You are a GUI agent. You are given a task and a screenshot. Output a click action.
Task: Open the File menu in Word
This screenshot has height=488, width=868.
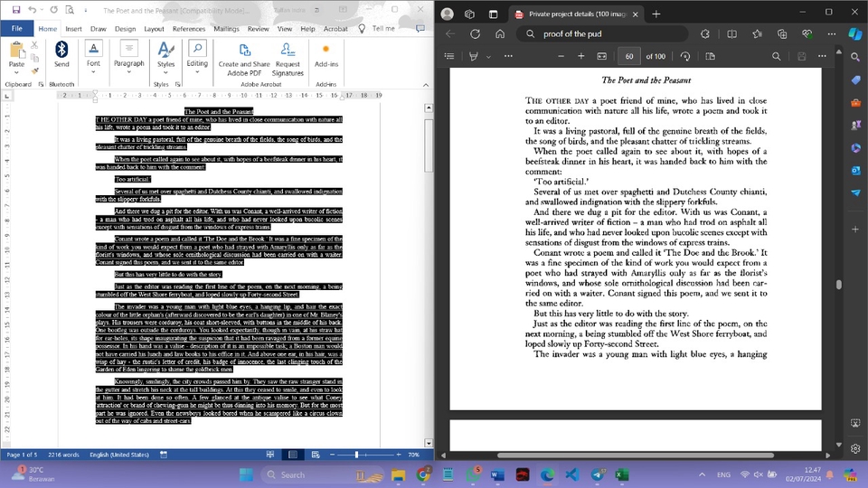(16, 28)
